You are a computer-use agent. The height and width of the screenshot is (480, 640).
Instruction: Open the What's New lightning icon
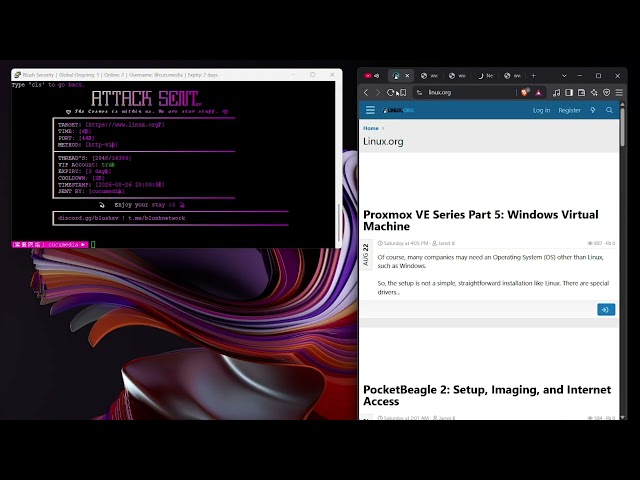[x=593, y=110]
